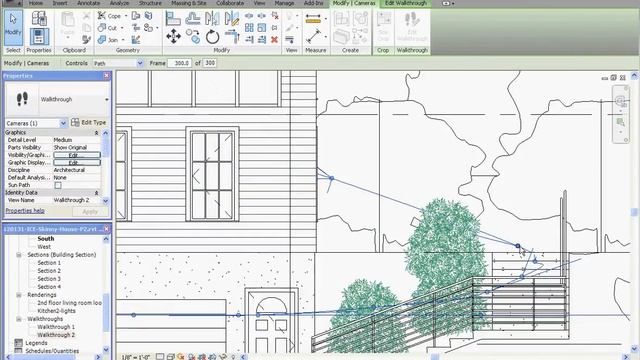640x360 pixels.
Task: Select the Array tool
Action: [249, 28]
